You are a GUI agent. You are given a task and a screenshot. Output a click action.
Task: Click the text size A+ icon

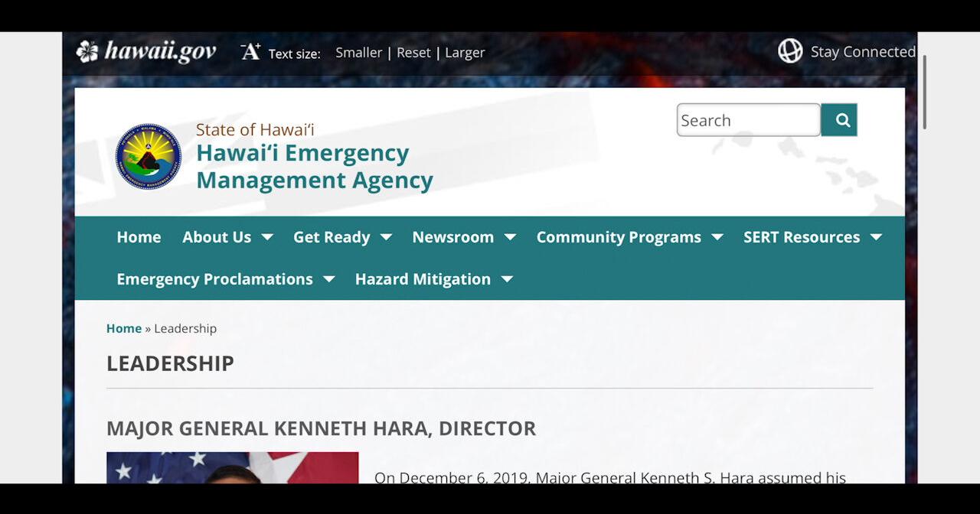click(x=251, y=52)
